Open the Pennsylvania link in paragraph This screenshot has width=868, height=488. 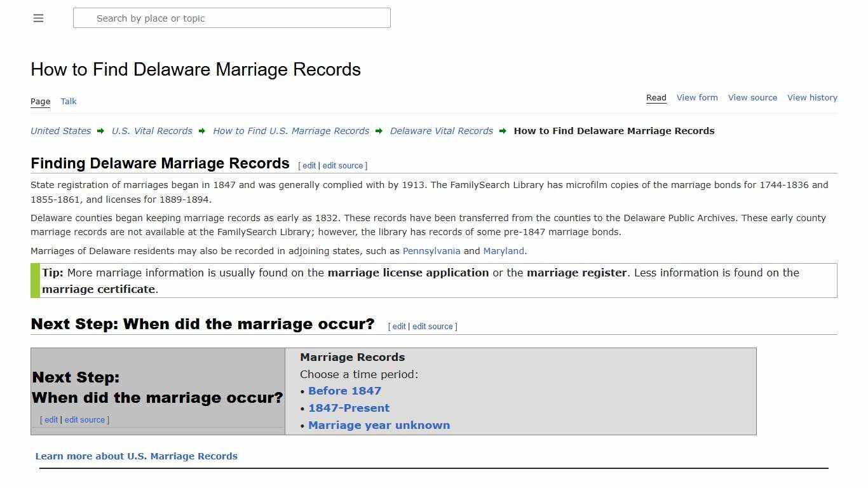tap(431, 251)
